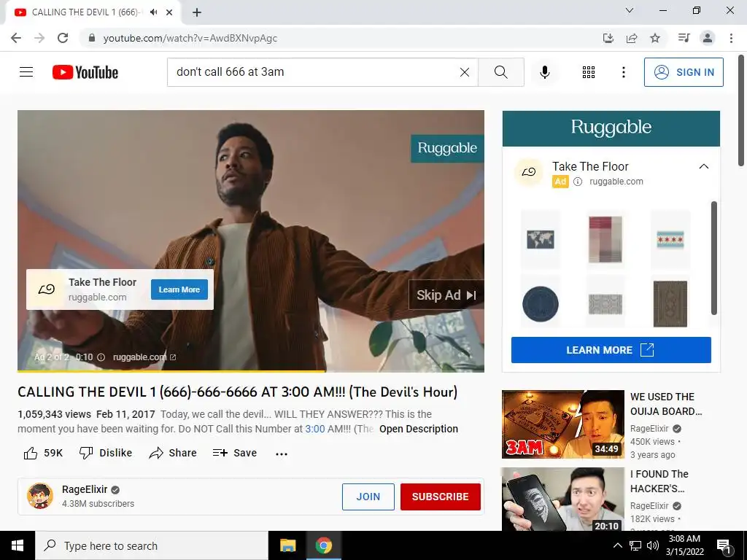Select the Chicago flag rug thumbnail
The image size is (747, 560).
[x=670, y=239]
